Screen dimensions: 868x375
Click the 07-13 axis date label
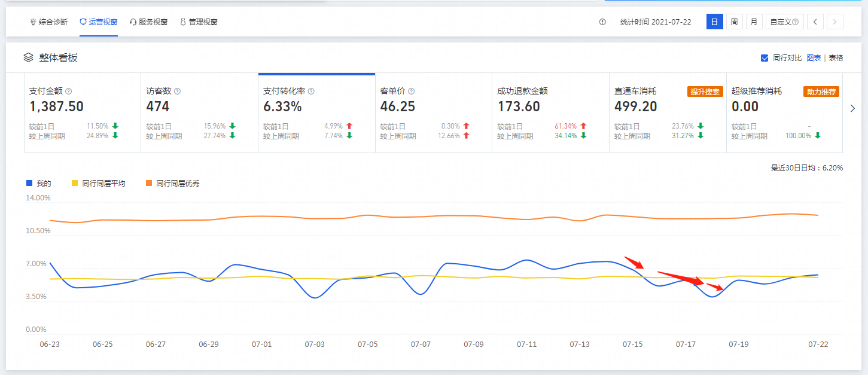point(580,344)
